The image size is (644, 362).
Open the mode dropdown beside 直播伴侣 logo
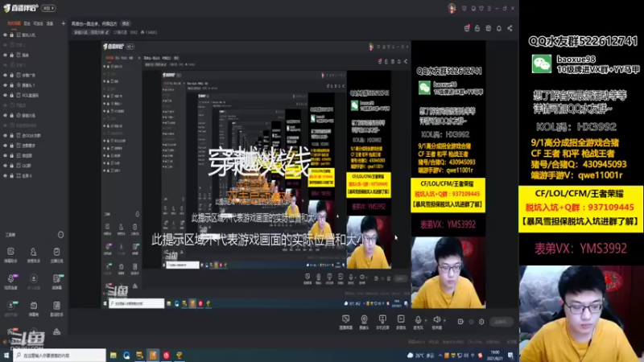click(48, 8)
